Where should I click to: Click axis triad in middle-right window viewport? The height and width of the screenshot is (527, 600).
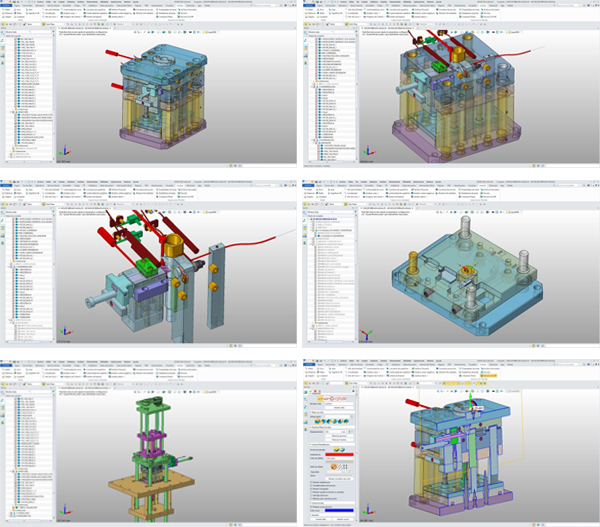(x=366, y=335)
